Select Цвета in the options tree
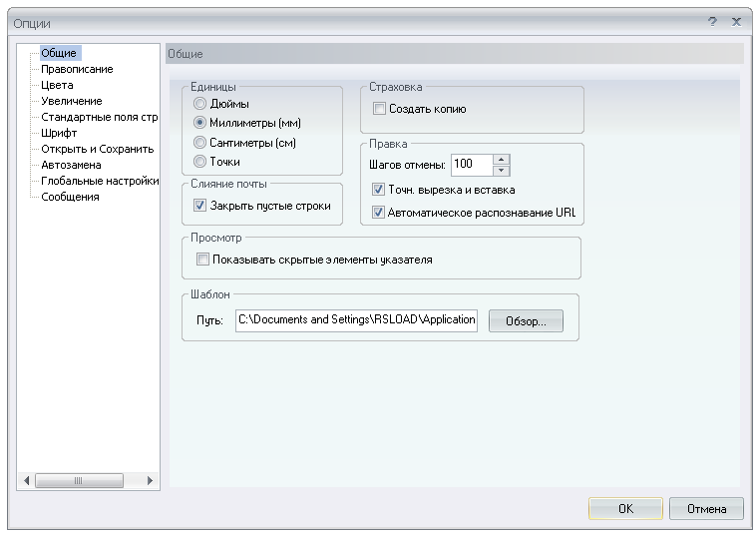 pyautogui.click(x=57, y=85)
